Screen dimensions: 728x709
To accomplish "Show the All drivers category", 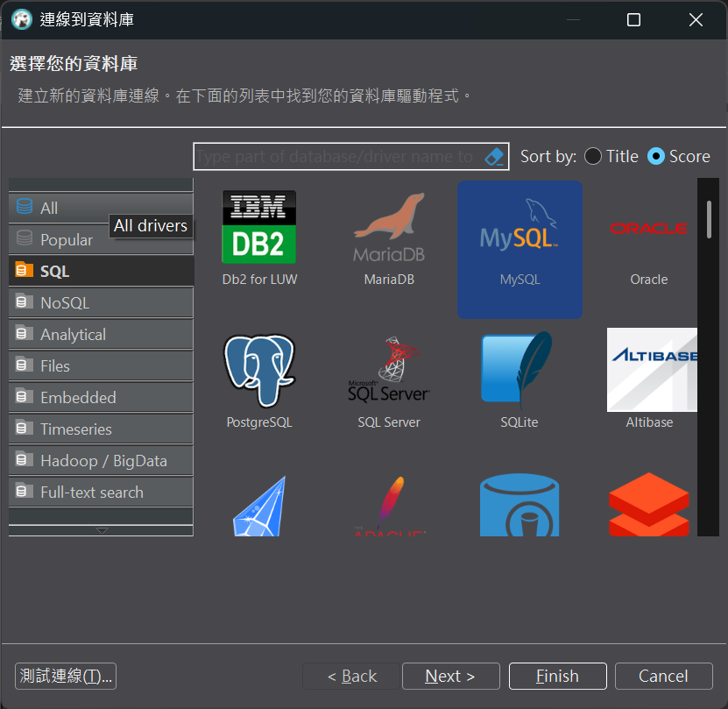I will [x=101, y=208].
